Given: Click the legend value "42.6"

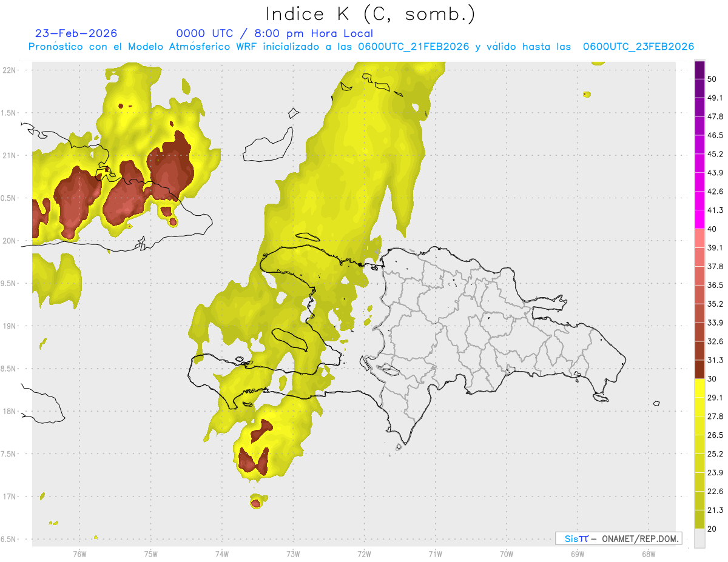Looking at the screenshot, I should click(x=715, y=192).
